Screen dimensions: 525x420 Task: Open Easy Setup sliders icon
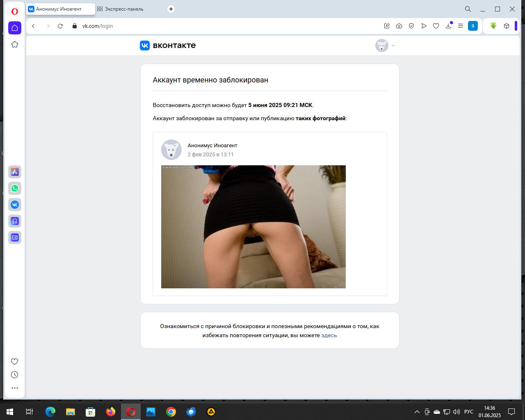point(461,26)
